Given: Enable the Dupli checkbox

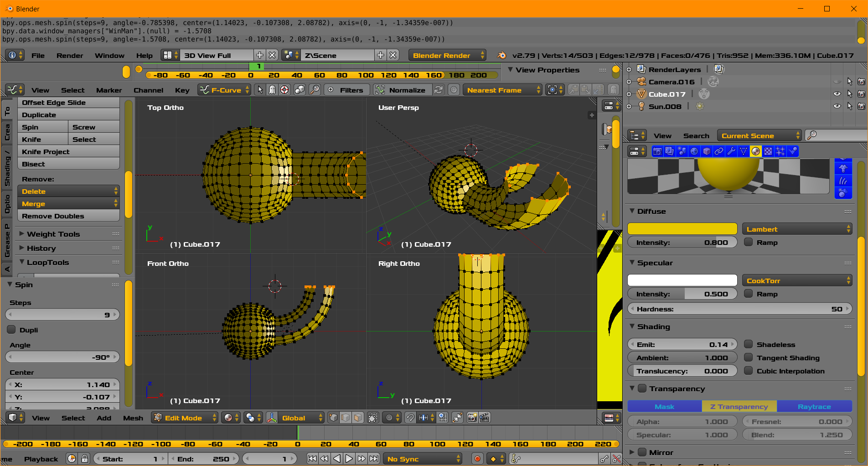Looking at the screenshot, I should click(11, 330).
